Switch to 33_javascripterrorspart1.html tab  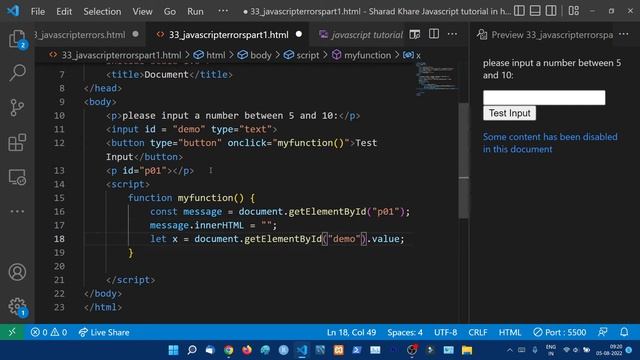click(229, 35)
